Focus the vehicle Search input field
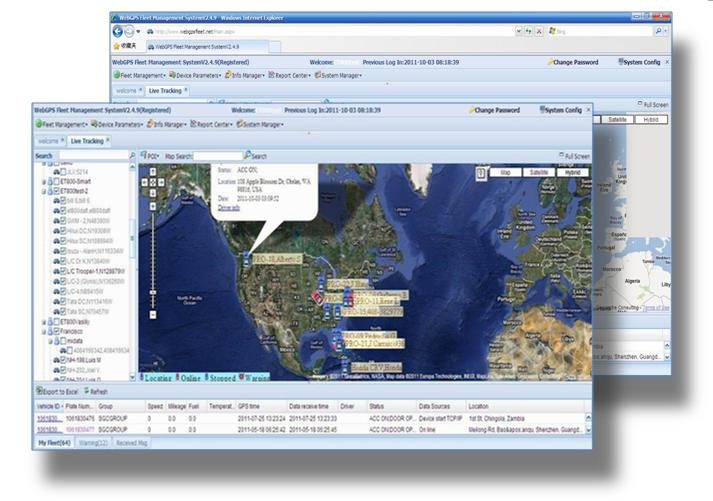Screen dimensions: 713x501 (94, 155)
